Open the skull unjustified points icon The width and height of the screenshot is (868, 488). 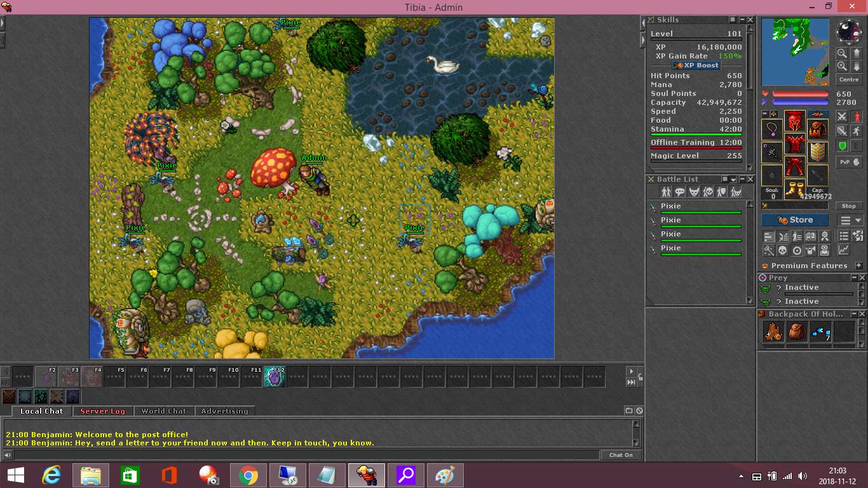(x=783, y=250)
